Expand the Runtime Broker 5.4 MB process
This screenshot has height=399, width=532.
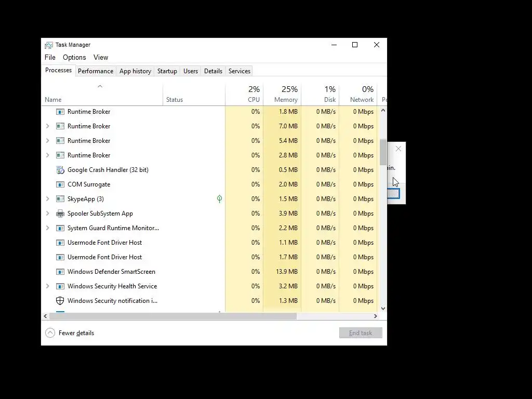[47, 141]
